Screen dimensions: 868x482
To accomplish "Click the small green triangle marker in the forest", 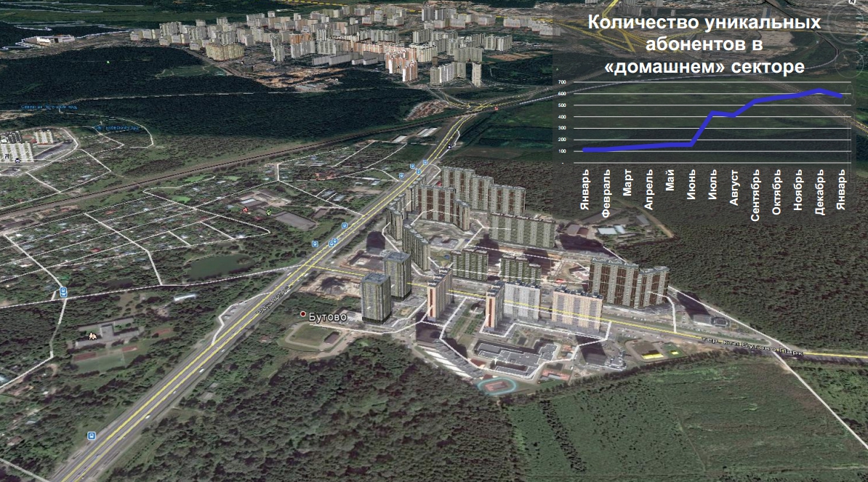I will coord(107,63).
